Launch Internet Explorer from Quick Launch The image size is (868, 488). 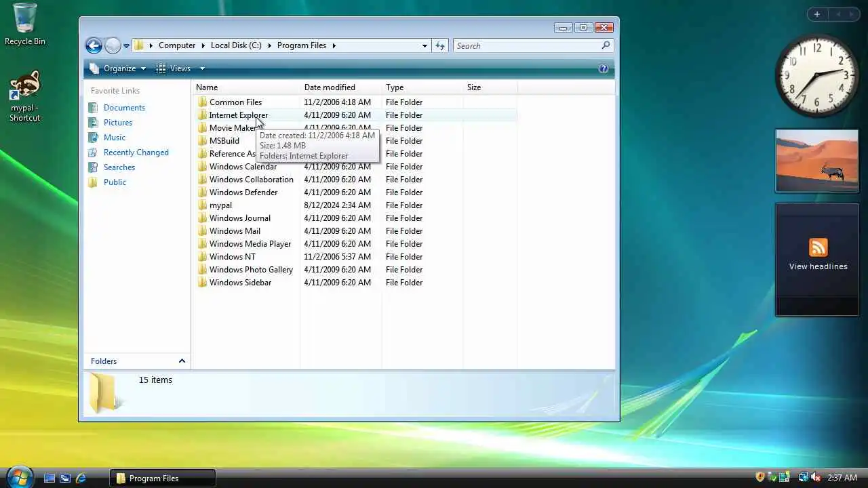tap(81, 479)
